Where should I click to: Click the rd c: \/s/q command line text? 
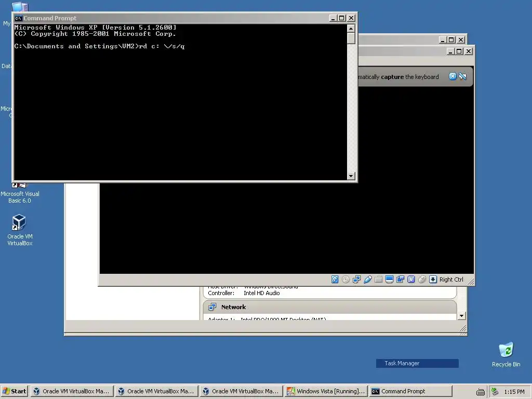click(x=162, y=46)
